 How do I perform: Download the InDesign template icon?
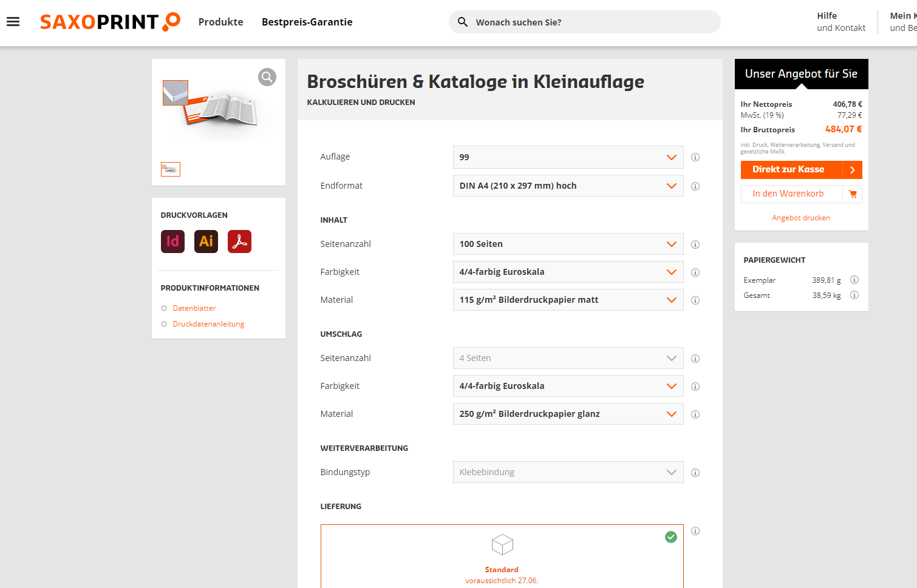pos(172,242)
